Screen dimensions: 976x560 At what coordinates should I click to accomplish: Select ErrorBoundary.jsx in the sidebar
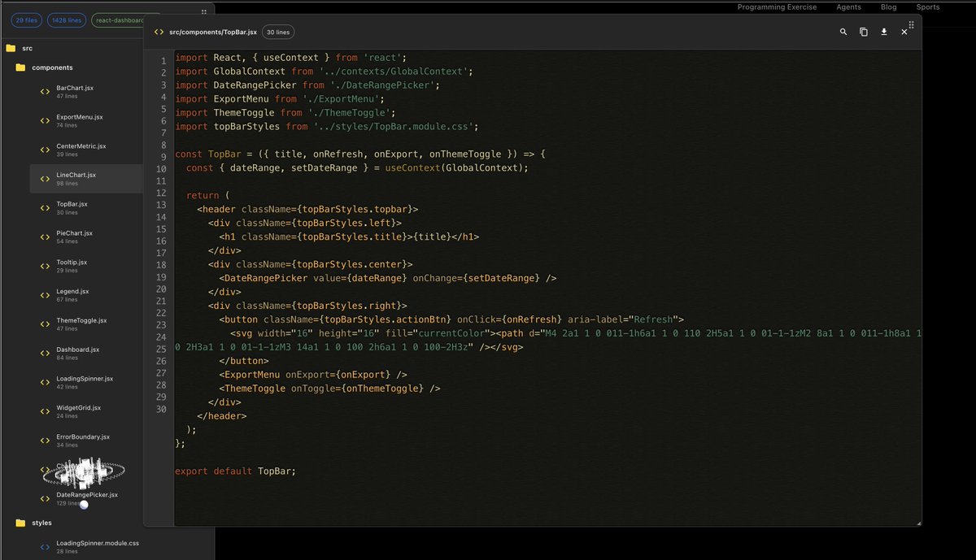point(81,441)
